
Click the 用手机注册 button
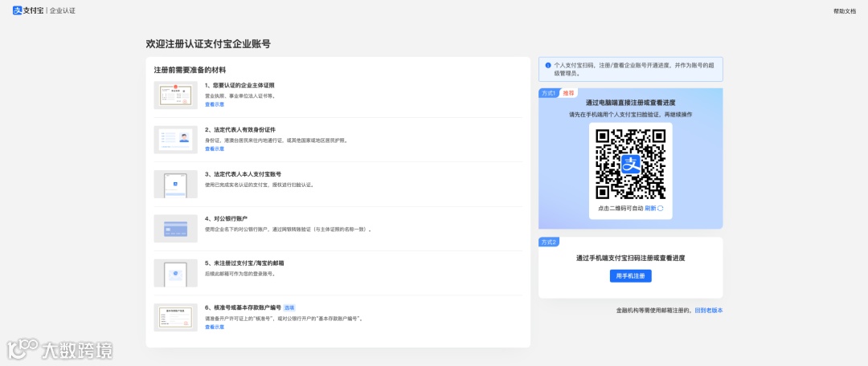pyautogui.click(x=631, y=276)
